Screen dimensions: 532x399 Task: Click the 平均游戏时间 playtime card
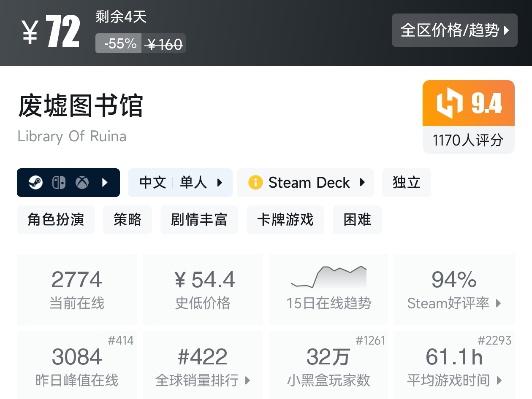coord(454,365)
